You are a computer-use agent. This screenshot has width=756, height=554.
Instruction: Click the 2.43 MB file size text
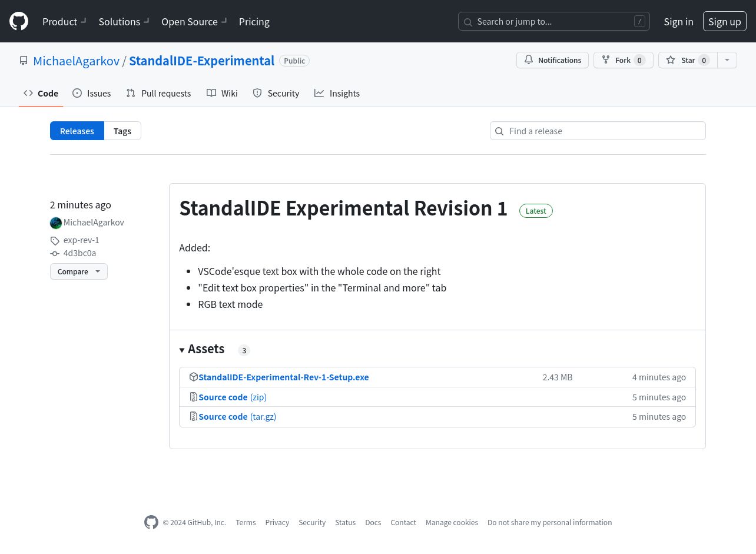pos(558,377)
